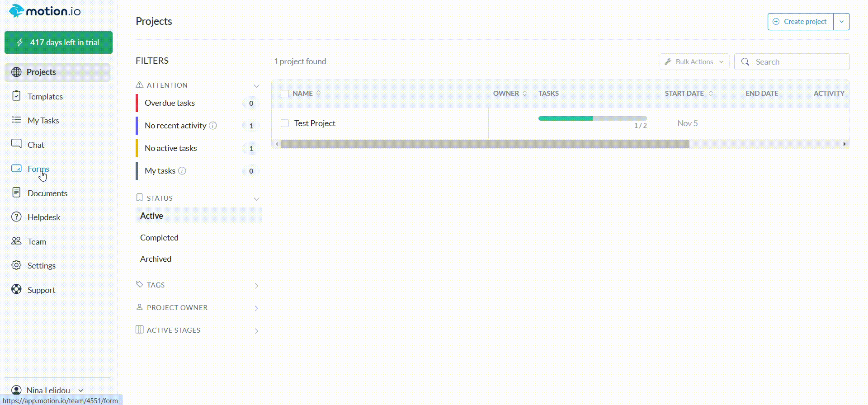Open Settings using the gear icon
Viewport: 868px width, 405px height.
point(16,265)
